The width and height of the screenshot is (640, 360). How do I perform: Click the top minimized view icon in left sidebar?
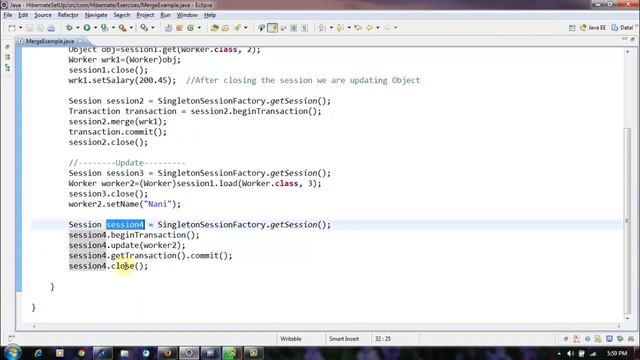7,47
